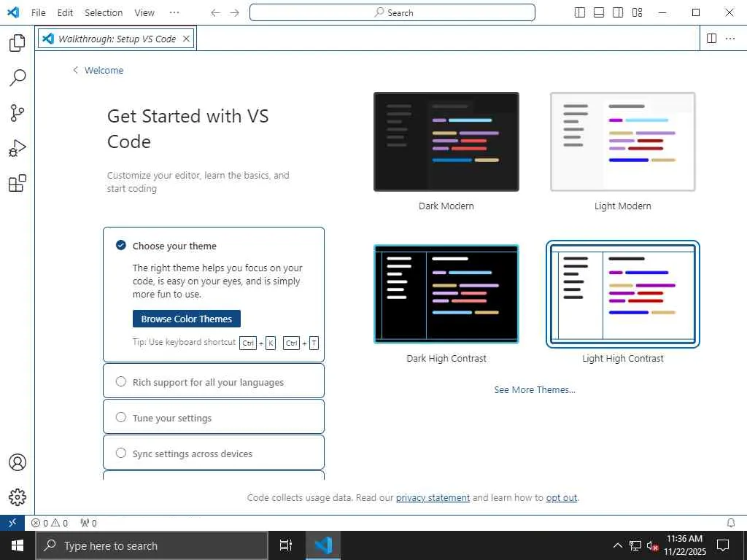Screen dimensions: 747x560
Task: Select the Dark High Contrast theme preview
Action: coord(446,294)
